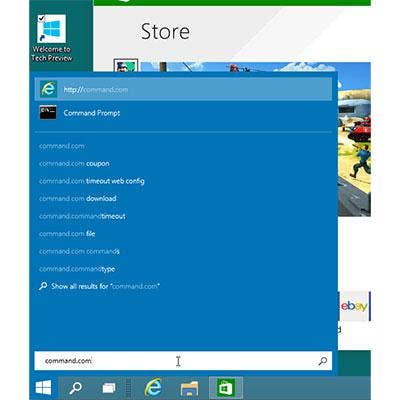Open the http://command.com result

coord(183,89)
